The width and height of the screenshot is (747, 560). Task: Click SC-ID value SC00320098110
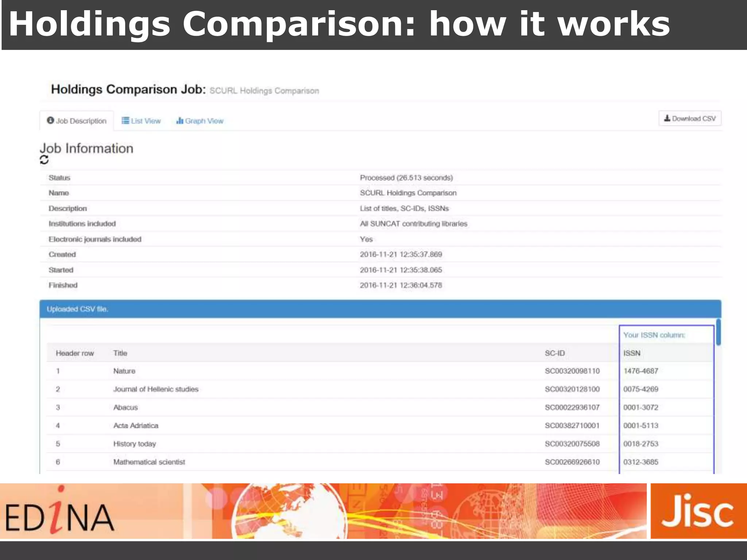(x=572, y=371)
